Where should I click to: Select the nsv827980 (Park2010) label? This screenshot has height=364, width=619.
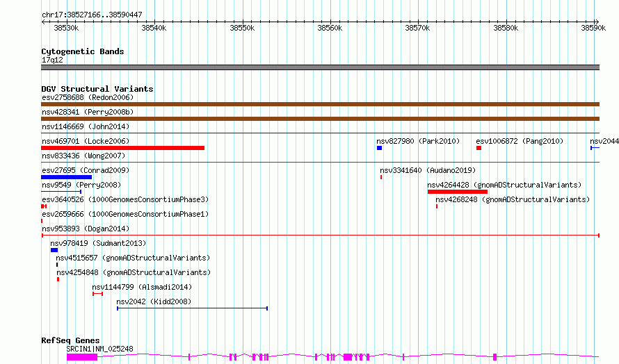click(418, 141)
